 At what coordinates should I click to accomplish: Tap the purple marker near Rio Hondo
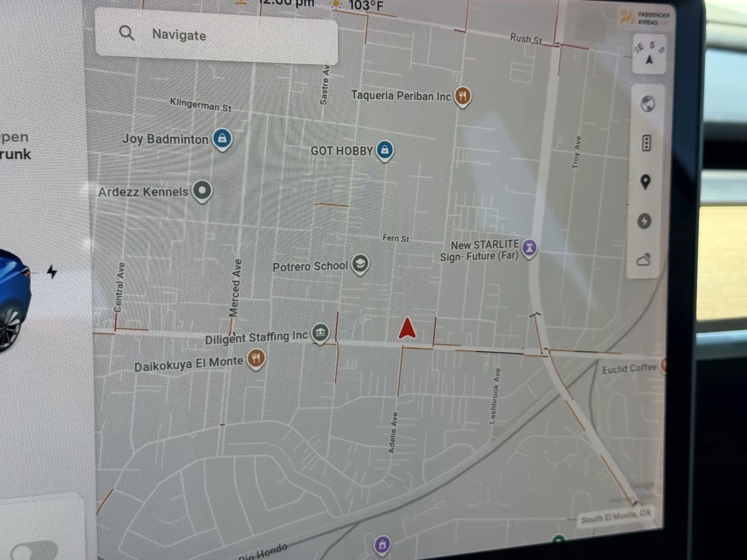pyautogui.click(x=382, y=545)
